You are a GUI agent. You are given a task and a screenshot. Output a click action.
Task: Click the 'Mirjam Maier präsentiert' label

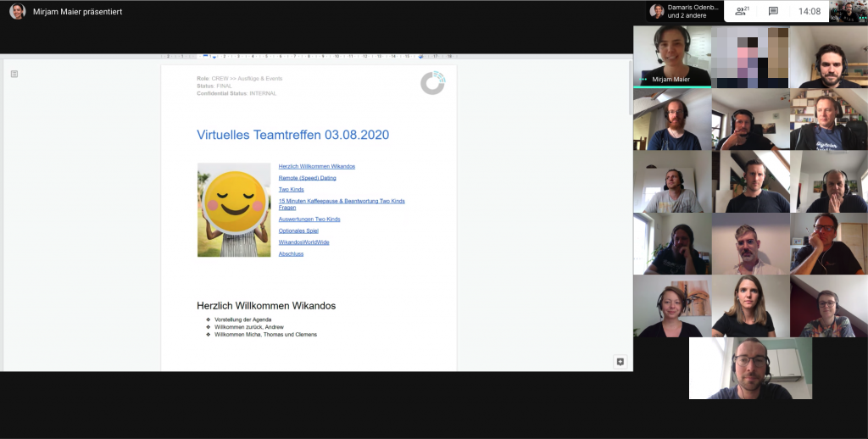(x=77, y=12)
